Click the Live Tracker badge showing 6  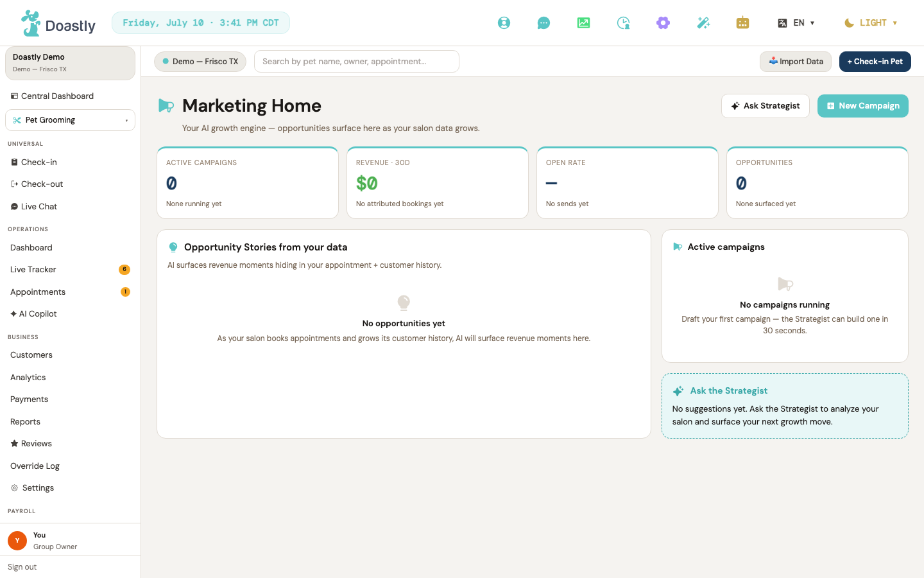coord(124,270)
